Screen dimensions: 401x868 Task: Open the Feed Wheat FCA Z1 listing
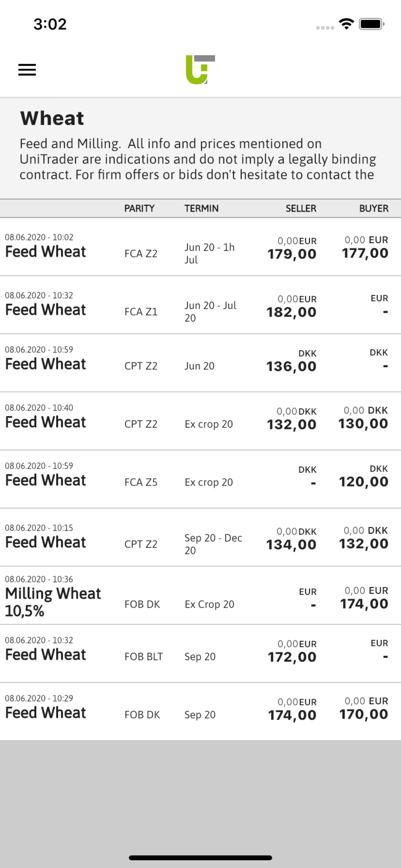click(200, 305)
